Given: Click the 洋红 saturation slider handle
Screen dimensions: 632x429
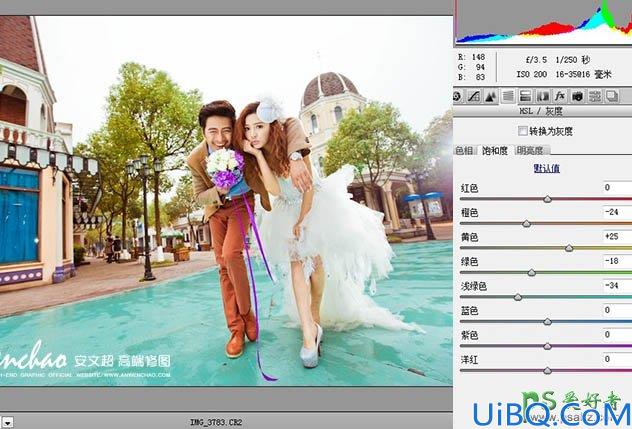Looking at the screenshot, I should tap(547, 371).
